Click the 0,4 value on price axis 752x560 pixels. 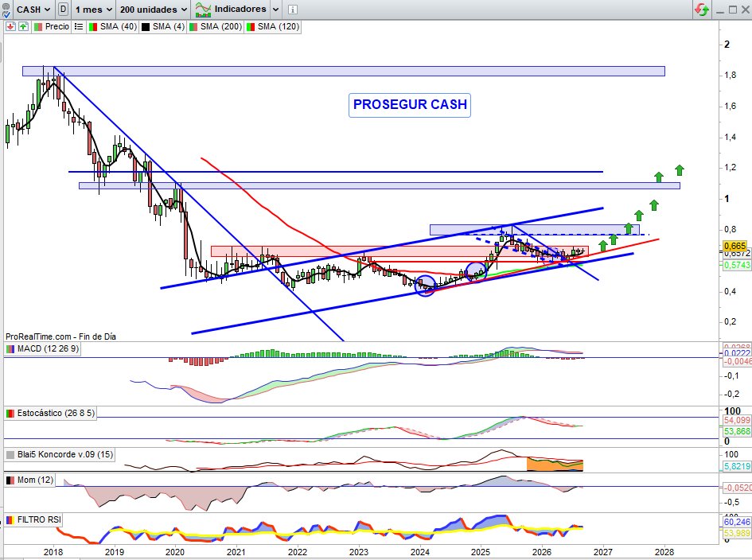coord(731,291)
